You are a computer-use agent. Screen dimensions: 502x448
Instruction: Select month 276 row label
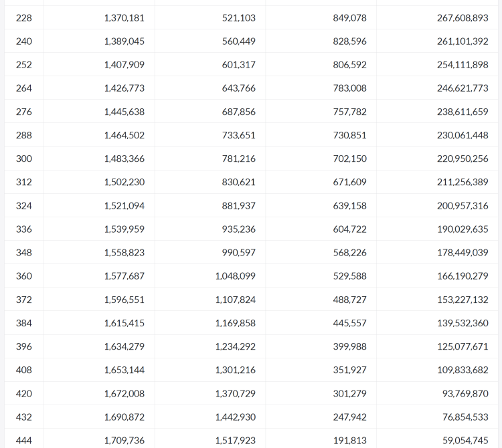click(24, 112)
